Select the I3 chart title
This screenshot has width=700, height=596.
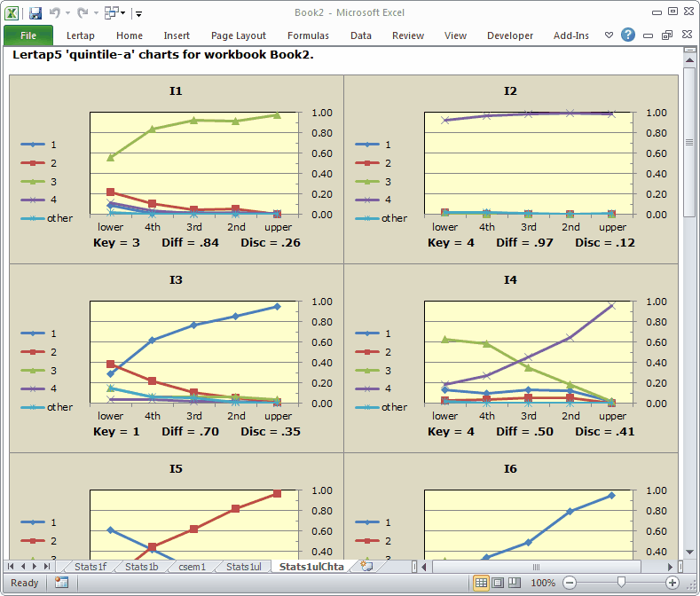coord(176,280)
